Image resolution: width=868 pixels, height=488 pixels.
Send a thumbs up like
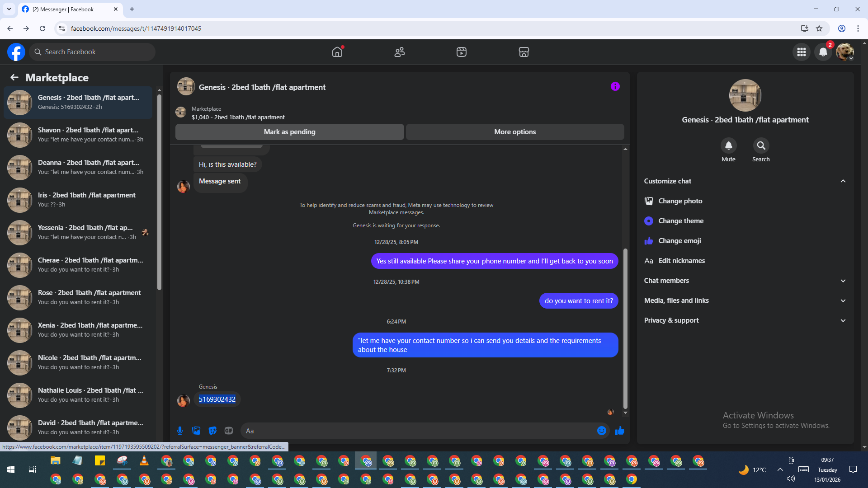click(620, 431)
